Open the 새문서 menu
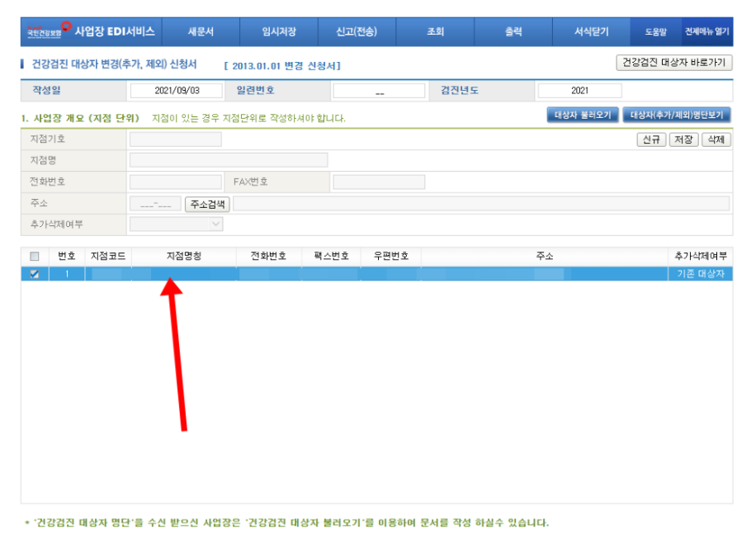Viewport: 756px width, 548px height. [201, 32]
